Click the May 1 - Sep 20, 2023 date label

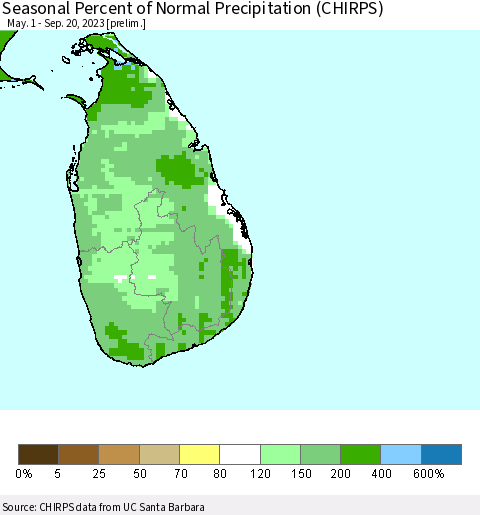tap(76, 24)
